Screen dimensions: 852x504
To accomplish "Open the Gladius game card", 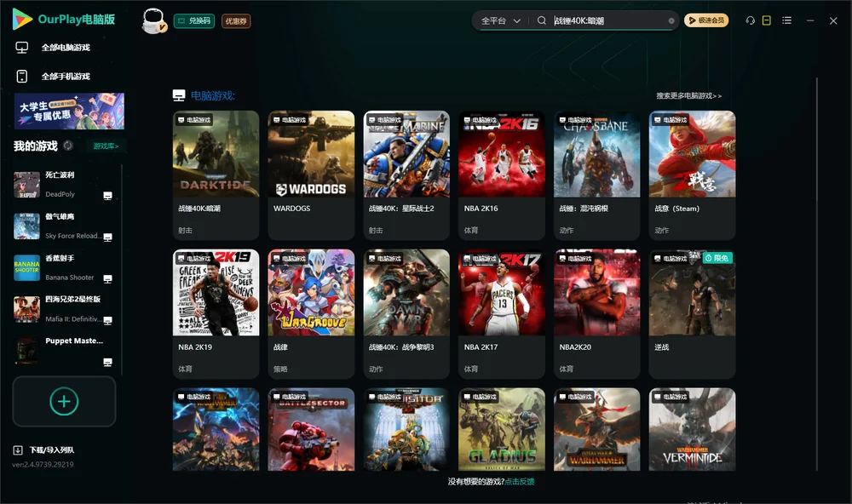I will (x=502, y=429).
